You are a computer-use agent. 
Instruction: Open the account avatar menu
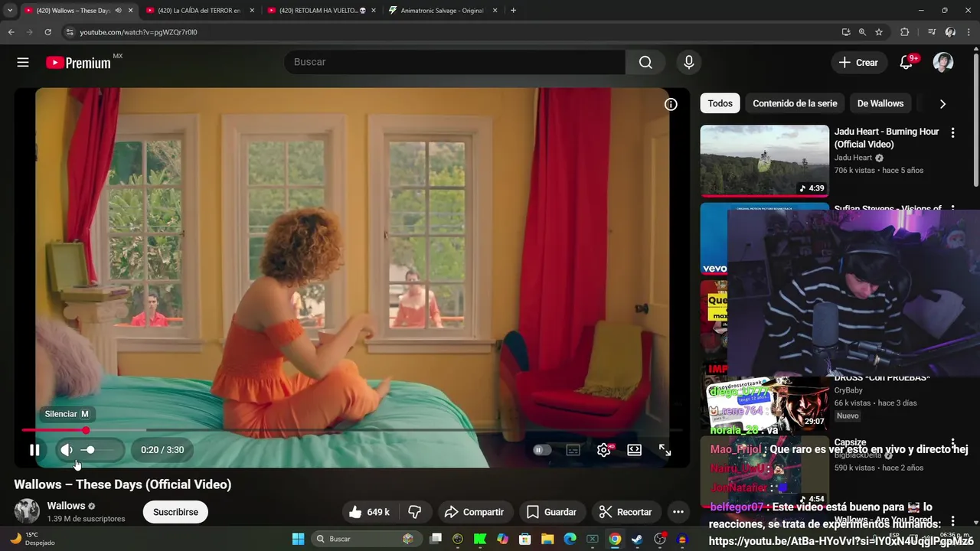943,63
